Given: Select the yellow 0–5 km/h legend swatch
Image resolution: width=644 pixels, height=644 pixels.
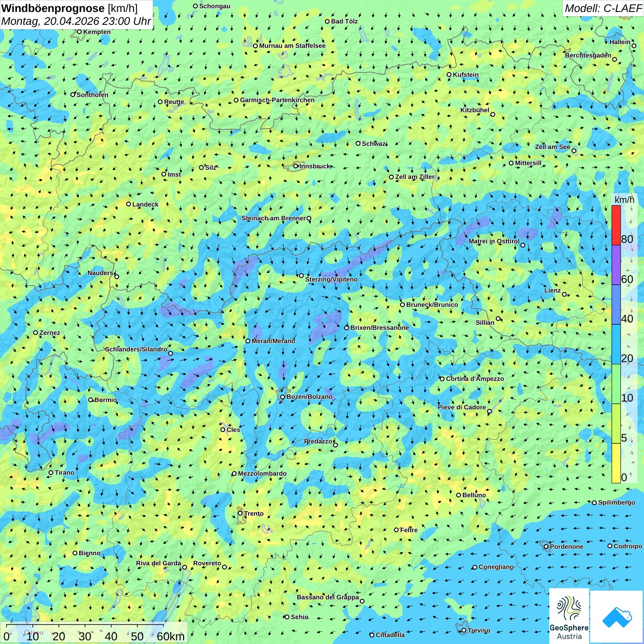Looking at the screenshot, I should [x=616, y=463].
